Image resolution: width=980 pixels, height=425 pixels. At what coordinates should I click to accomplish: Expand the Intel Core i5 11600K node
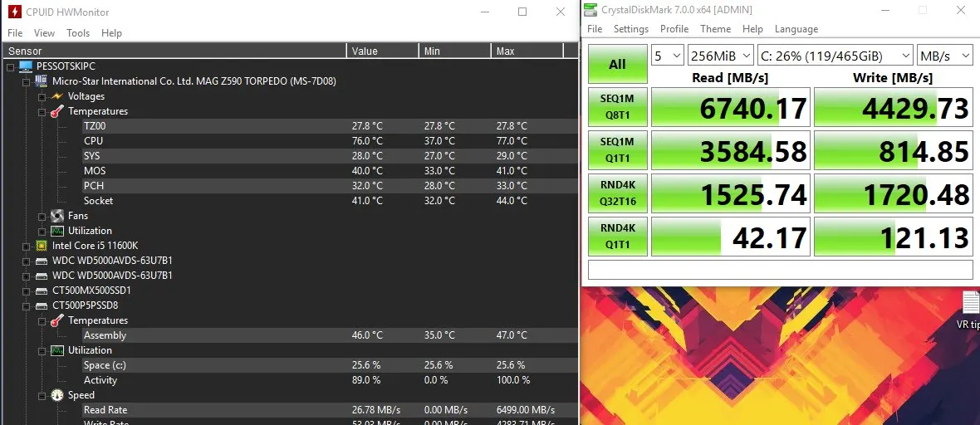(26, 247)
